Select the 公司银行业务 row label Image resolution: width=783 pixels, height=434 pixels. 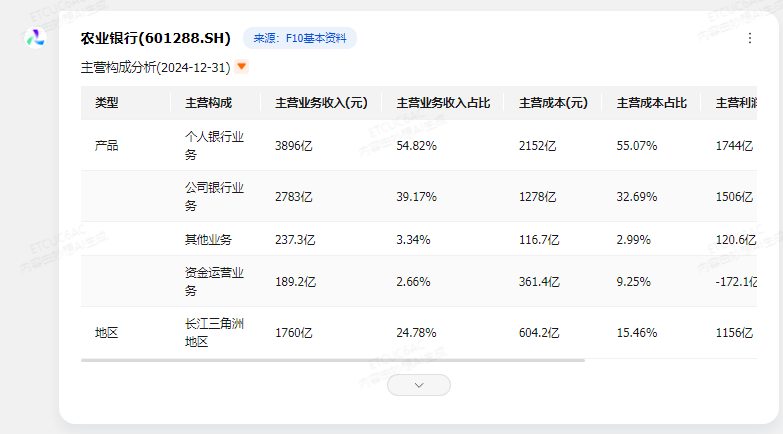click(214, 196)
